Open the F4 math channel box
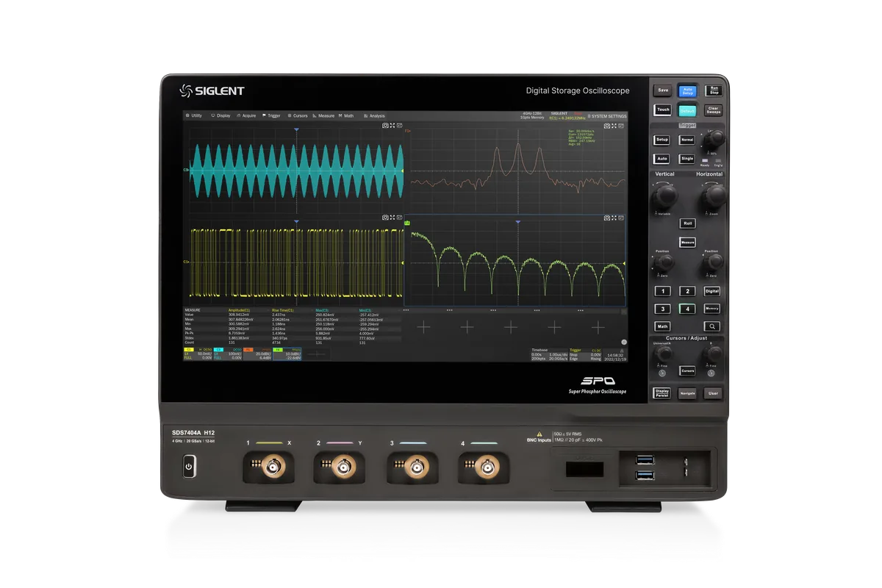Image resolution: width=882 pixels, height=588 pixels. click(x=287, y=354)
